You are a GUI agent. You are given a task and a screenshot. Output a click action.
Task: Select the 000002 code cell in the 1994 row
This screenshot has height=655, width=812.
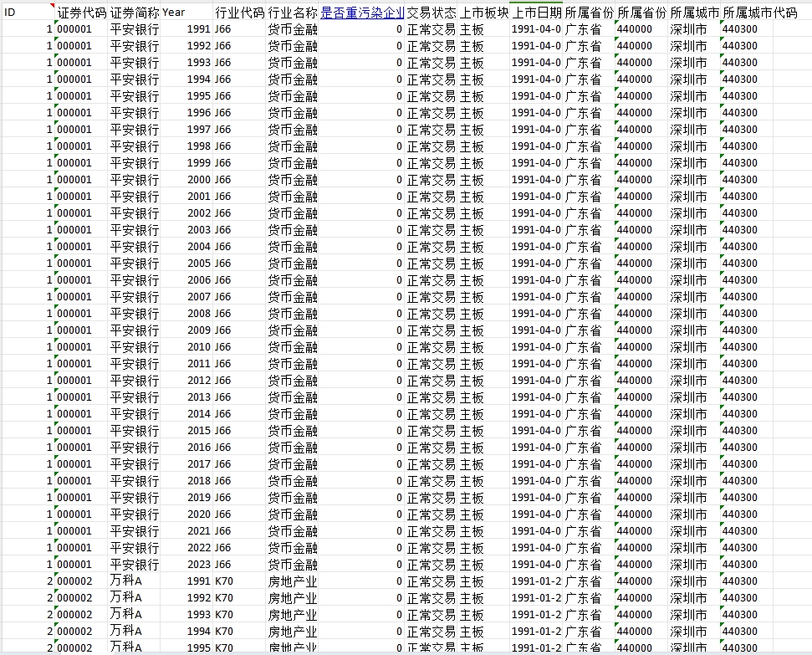click(81, 632)
